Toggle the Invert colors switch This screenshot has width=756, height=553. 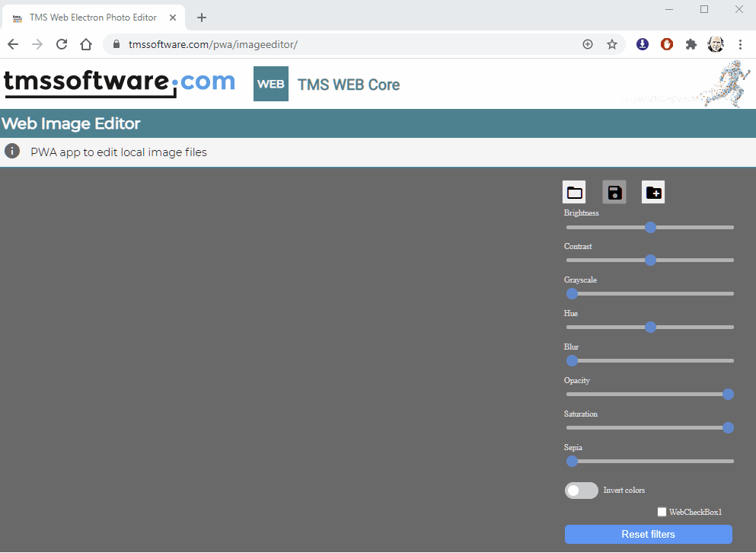(x=582, y=491)
